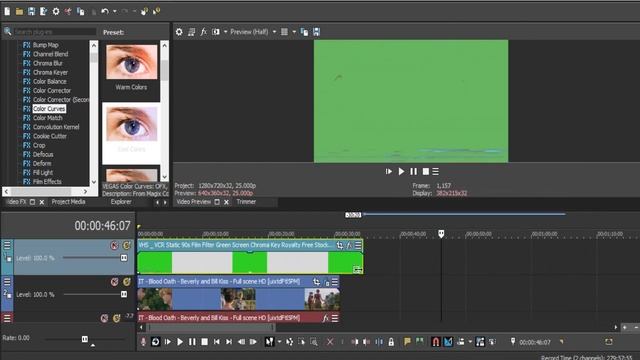Pick the Warm Colors preset thumbnail

(131, 62)
